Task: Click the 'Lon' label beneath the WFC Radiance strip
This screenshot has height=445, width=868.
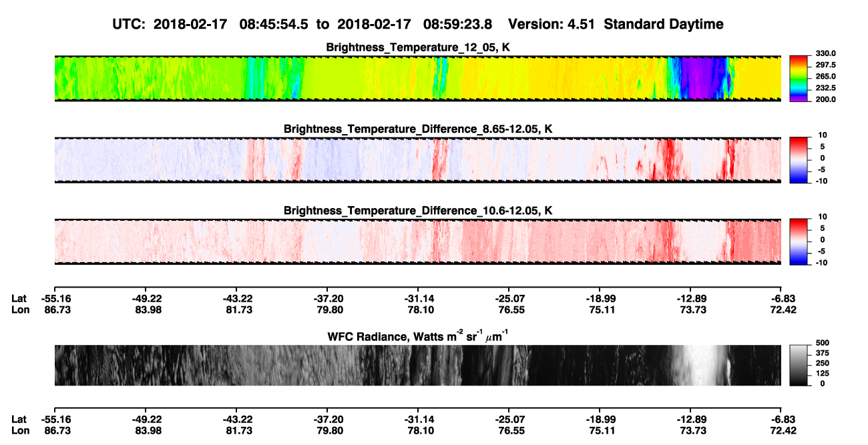Action: 19,430
